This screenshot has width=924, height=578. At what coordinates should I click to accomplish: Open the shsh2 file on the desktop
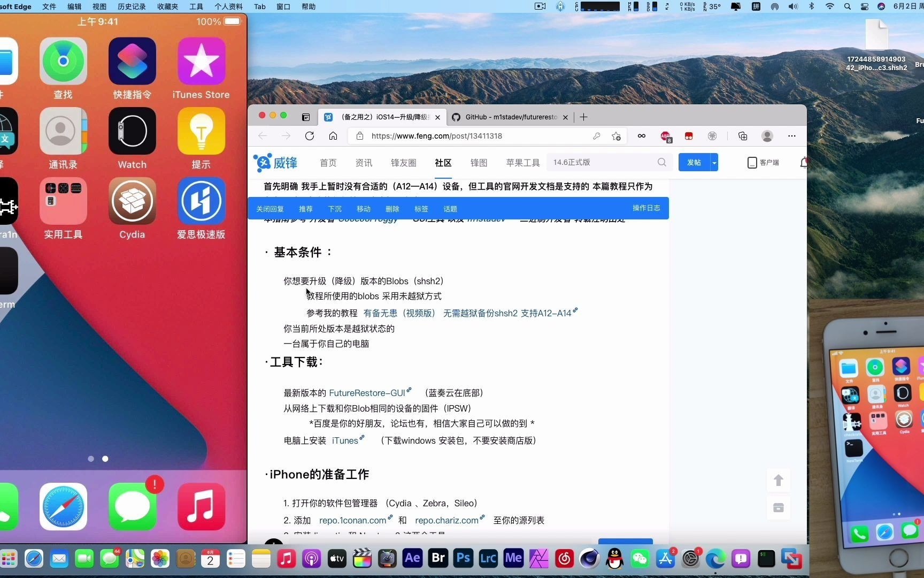coord(876,45)
